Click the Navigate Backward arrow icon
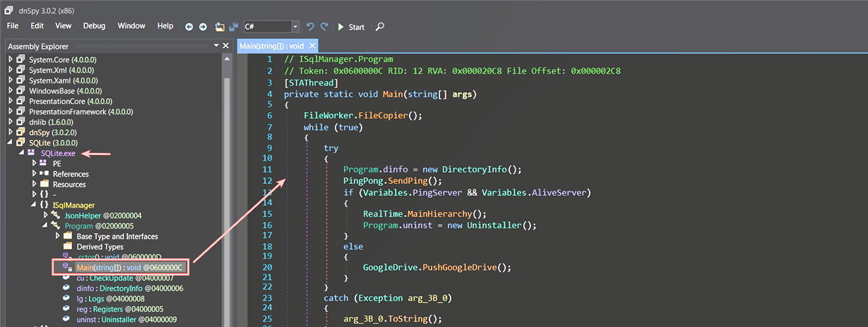868x327 pixels. click(x=189, y=27)
